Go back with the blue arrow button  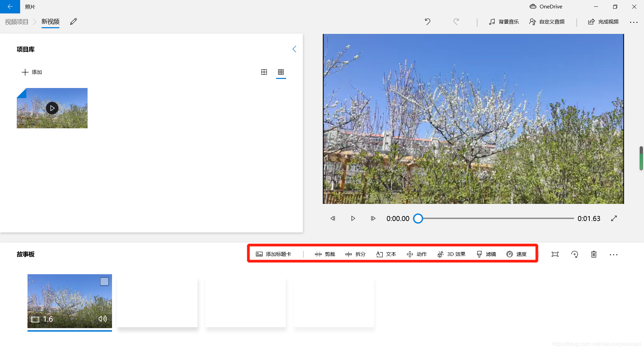10,7
